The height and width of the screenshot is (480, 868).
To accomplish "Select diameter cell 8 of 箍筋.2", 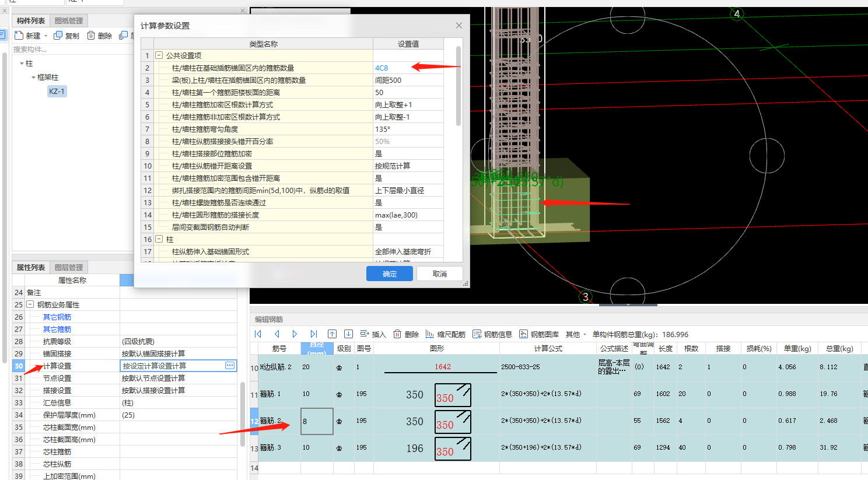I will pyautogui.click(x=317, y=421).
